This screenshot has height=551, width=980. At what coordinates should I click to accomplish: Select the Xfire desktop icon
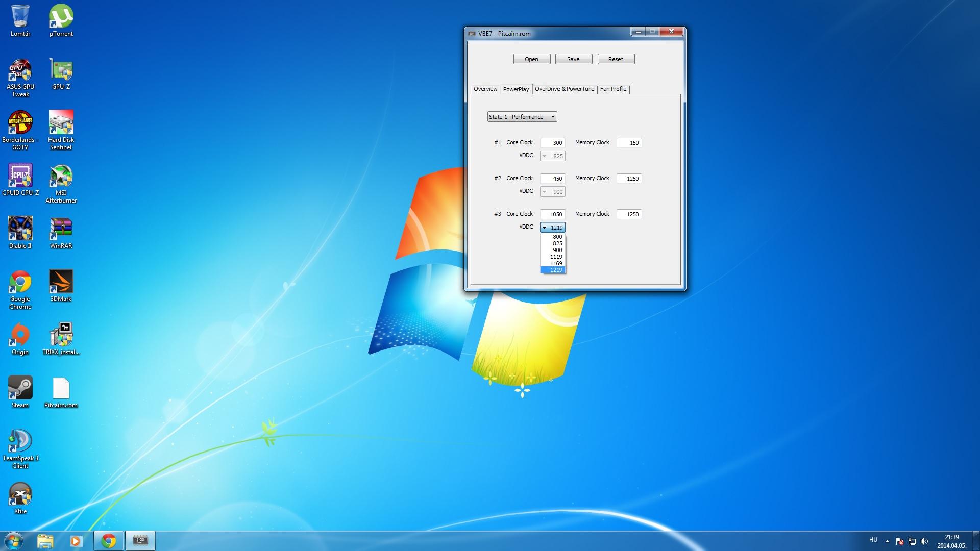point(20,498)
